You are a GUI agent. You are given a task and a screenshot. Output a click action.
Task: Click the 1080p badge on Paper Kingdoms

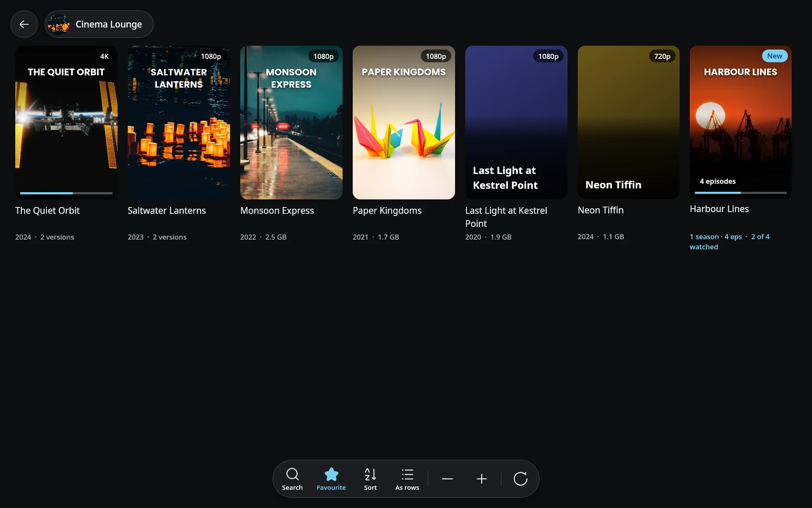(x=436, y=56)
